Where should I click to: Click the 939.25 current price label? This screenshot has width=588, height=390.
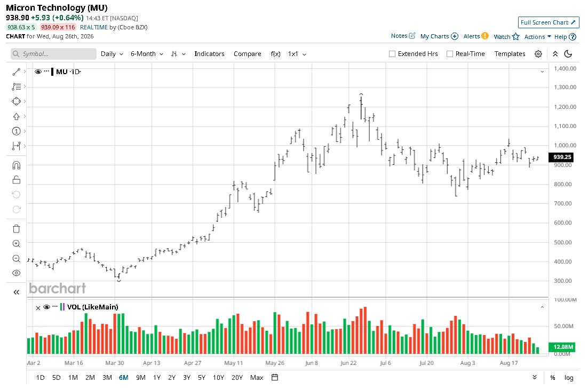pyautogui.click(x=561, y=157)
